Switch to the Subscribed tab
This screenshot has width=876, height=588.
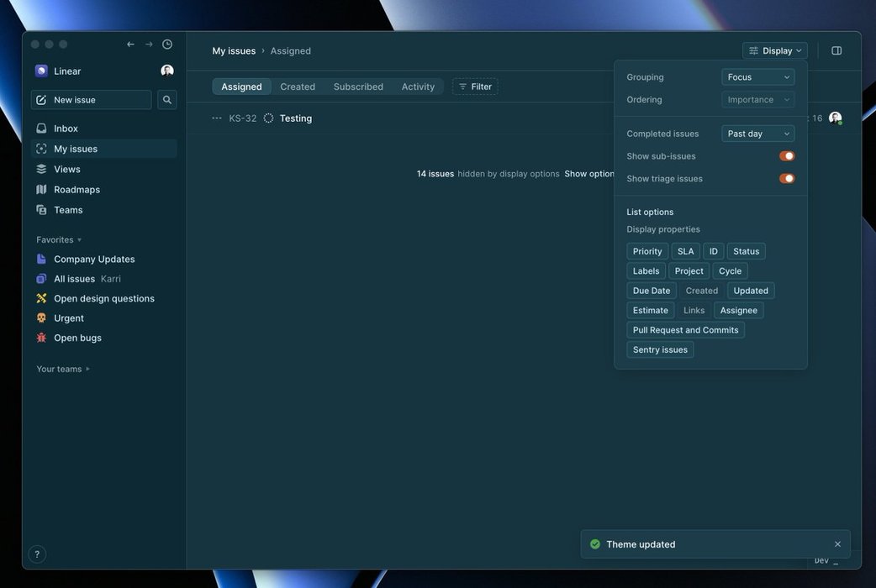(358, 87)
